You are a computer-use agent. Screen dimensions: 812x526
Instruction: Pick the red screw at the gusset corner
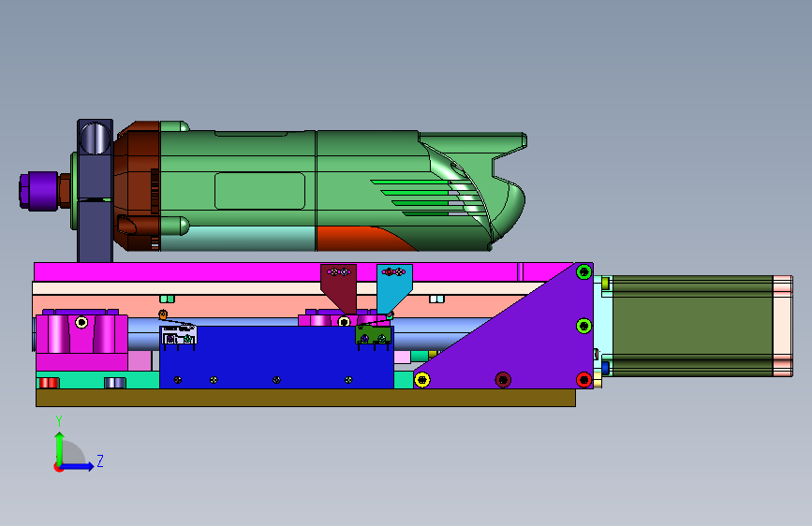coord(584,379)
